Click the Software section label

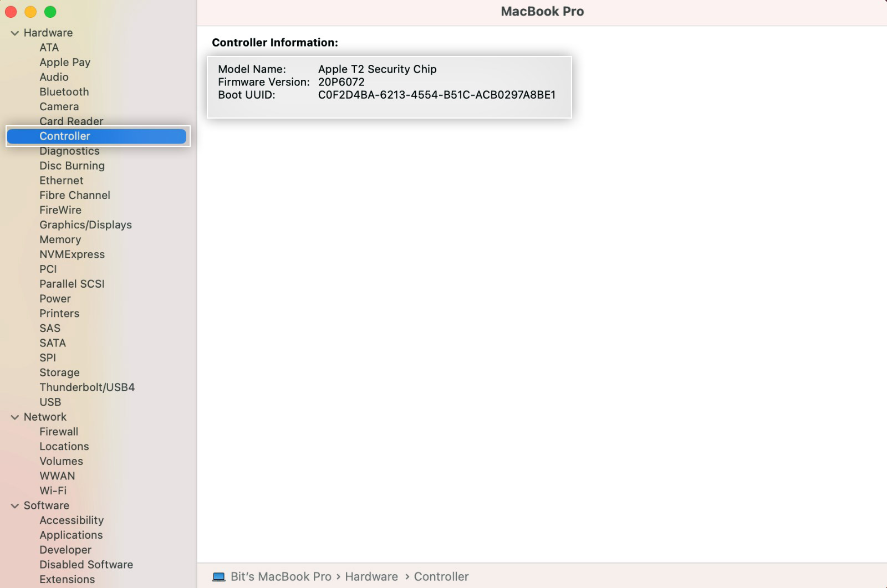click(x=47, y=505)
